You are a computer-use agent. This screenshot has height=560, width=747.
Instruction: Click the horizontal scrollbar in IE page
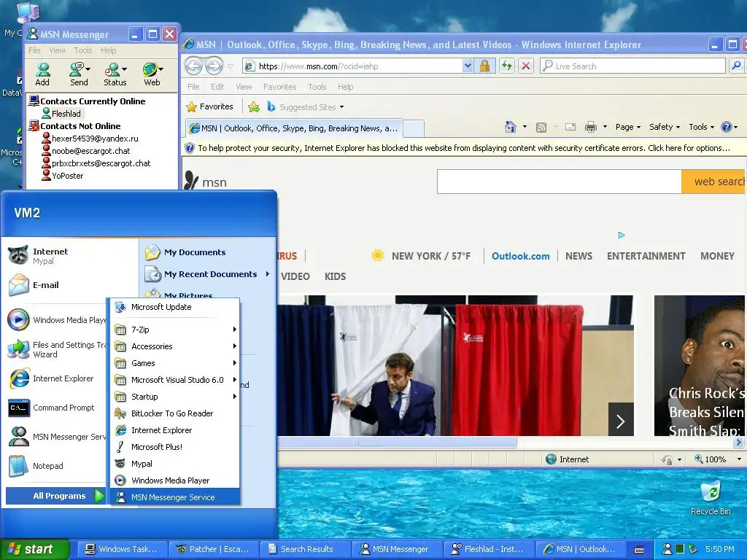tap(397, 443)
